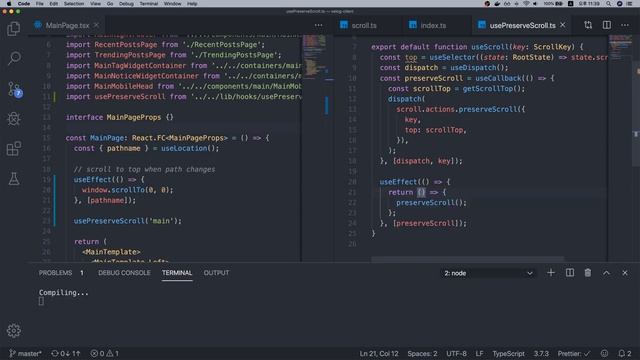
Task: Open Source Control view with badge
Action: pyautogui.click(x=15, y=89)
